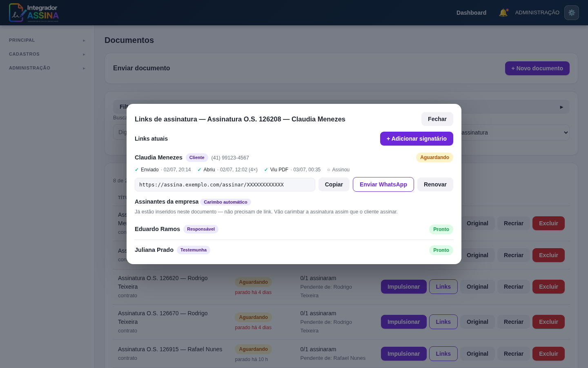The height and width of the screenshot is (368, 588).
Task: Click Testemunha badge for Juliana Prado
Action: click(x=194, y=250)
